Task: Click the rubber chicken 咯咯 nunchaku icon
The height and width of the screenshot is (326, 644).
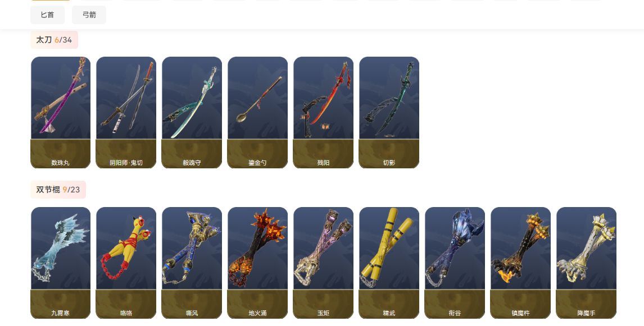Action: coord(126,263)
